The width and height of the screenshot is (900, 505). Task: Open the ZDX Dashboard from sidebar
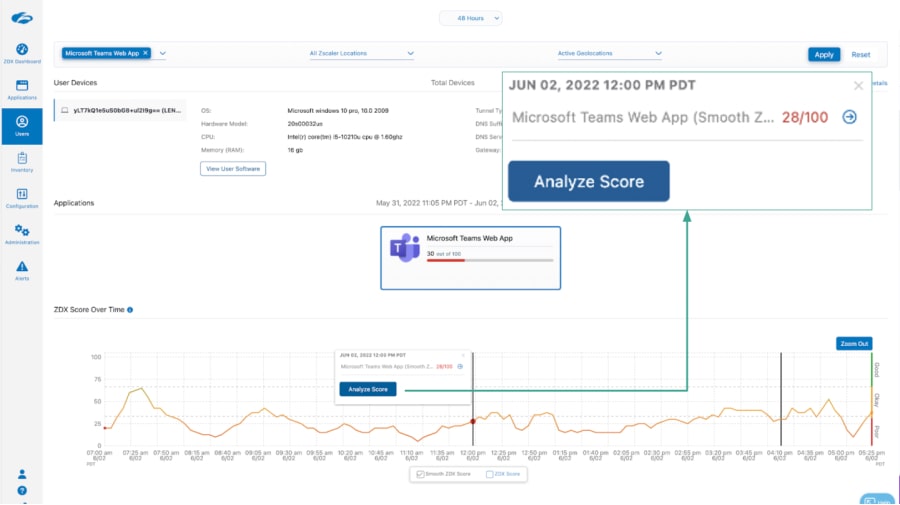(x=22, y=53)
